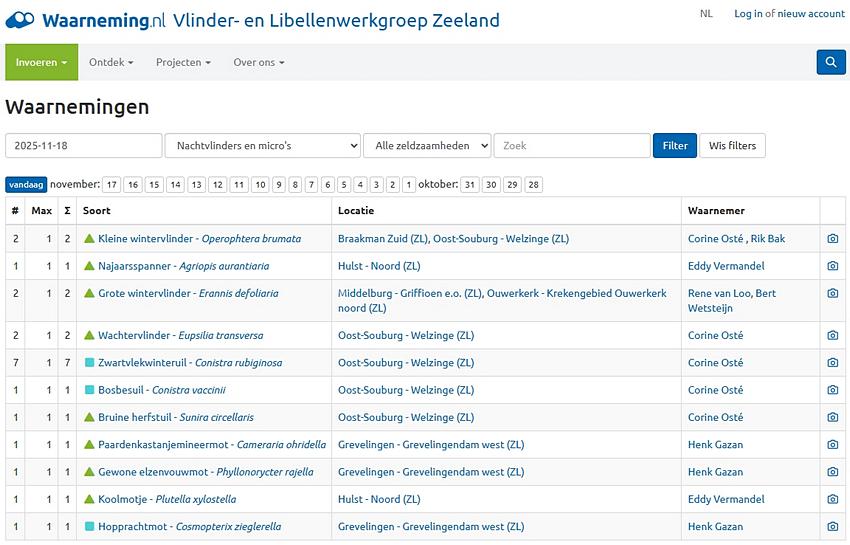Select november 16 date tab
The height and width of the screenshot is (545, 850).
[x=133, y=184]
